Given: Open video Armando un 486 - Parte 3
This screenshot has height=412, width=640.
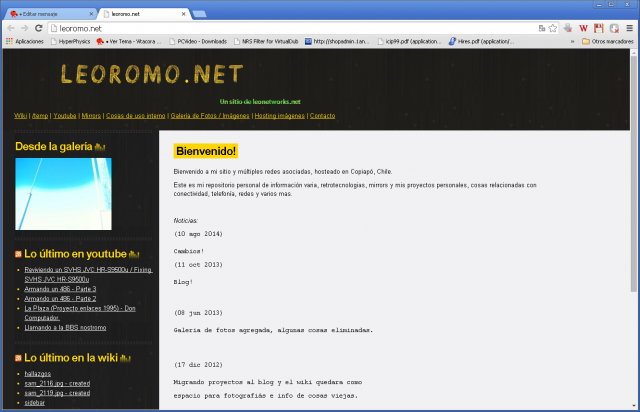Looking at the screenshot, I should (x=60, y=289).
